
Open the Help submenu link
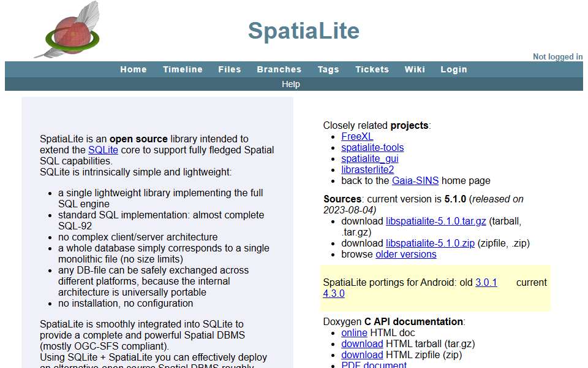pyautogui.click(x=291, y=84)
